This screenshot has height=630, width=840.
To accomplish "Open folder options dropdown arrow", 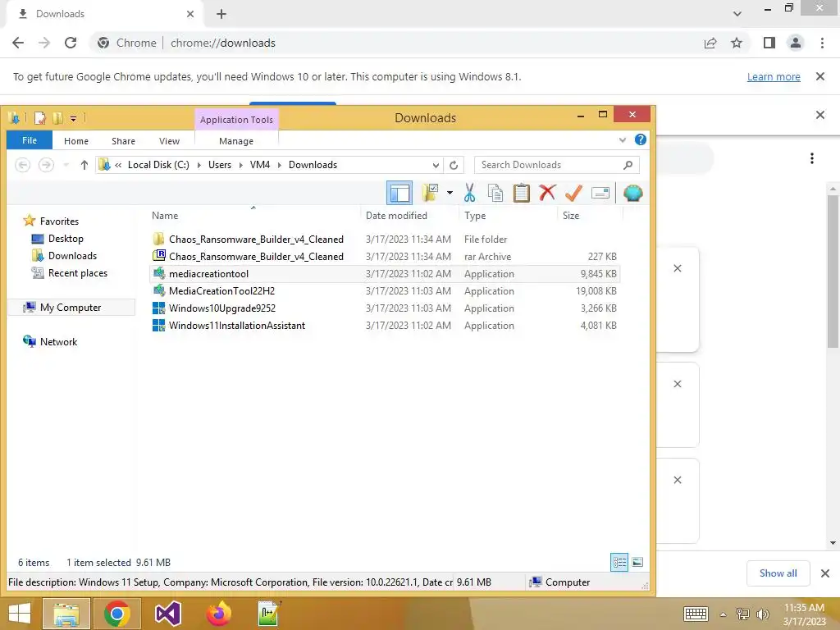I will click(x=450, y=193).
